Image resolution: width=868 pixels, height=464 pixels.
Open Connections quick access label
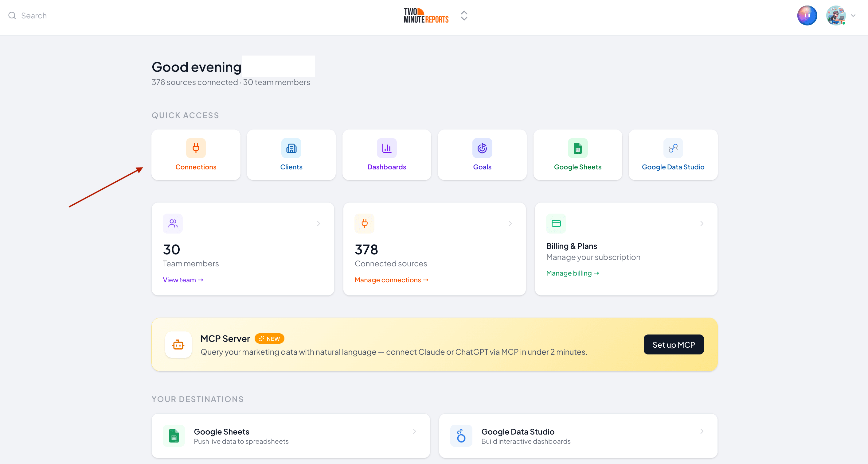[196, 167]
